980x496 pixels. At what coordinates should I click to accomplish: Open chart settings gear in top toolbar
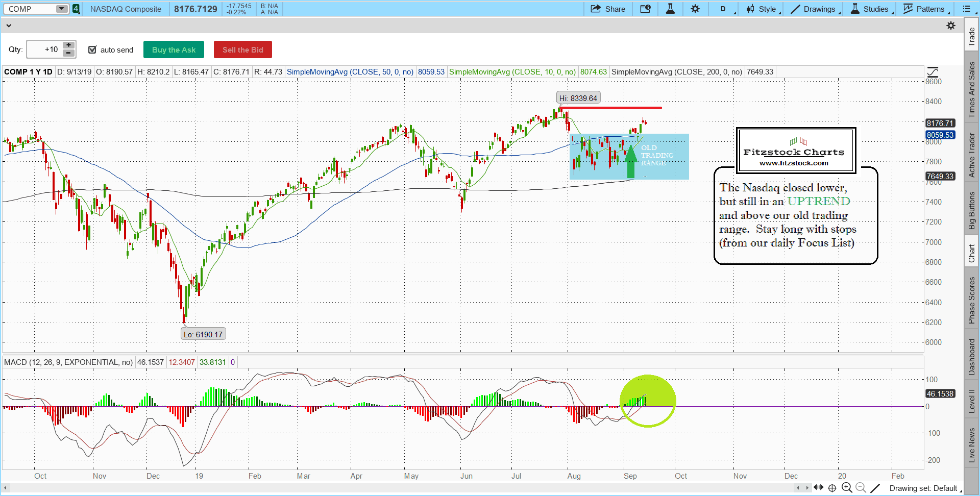click(x=695, y=9)
